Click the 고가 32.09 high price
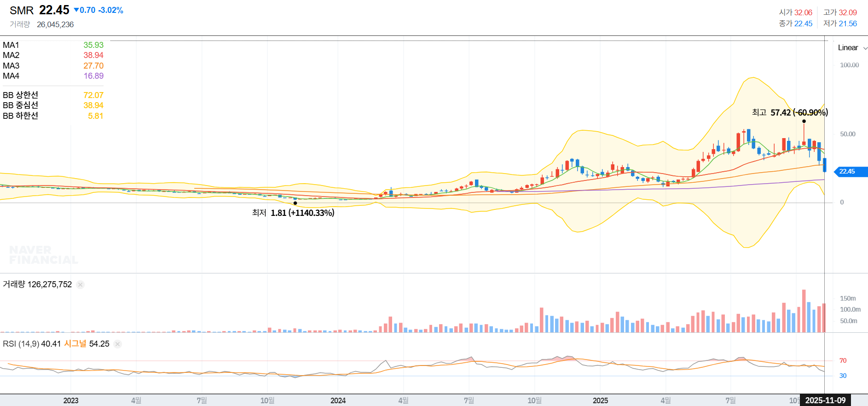The width and height of the screenshot is (868, 406). (840, 12)
